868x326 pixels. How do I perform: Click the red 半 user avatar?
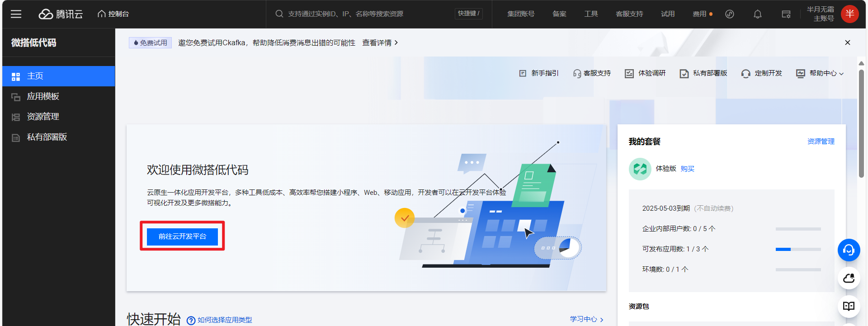[850, 14]
